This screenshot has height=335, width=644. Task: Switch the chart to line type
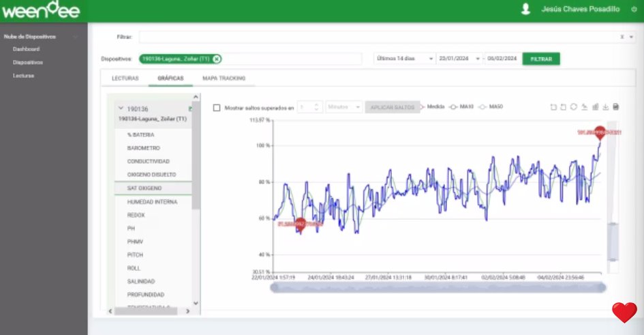(x=585, y=107)
